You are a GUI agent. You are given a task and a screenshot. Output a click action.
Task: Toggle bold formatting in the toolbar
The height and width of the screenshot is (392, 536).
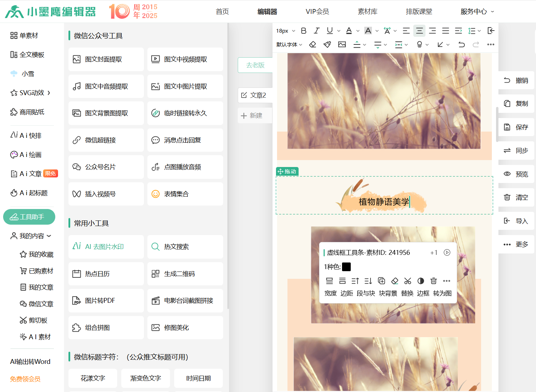[303, 31]
